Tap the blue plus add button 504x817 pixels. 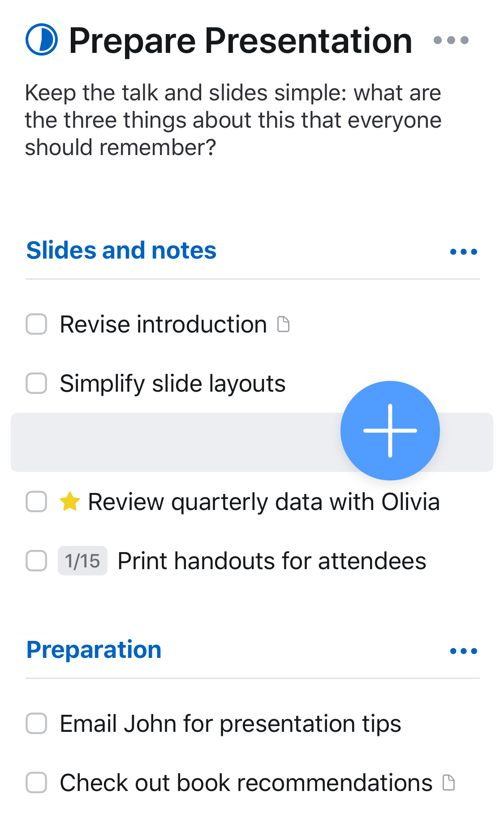(x=390, y=430)
